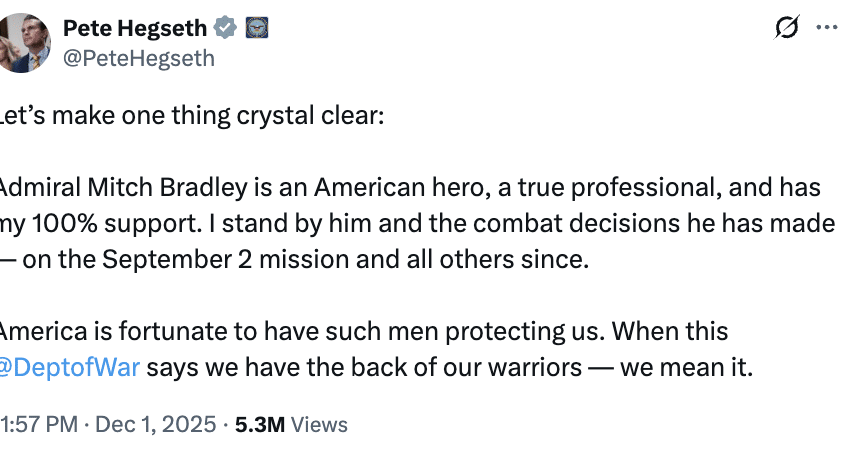Image resolution: width=845 pixels, height=456 pixels.
Task: Click the 1:57 PM timestamp
Action: [39, 424]
